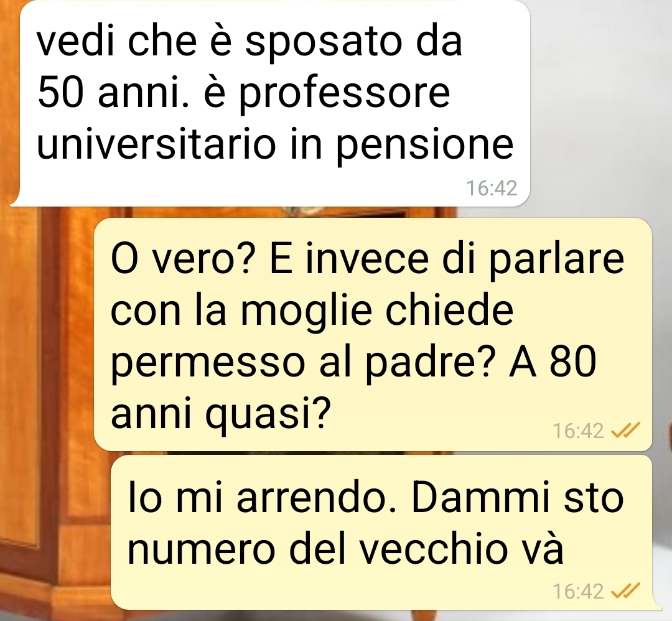This screenshot has height=621, width=672.
Task: Click the 16:42 timestamp of "O vero?" message
Action: 578,431
